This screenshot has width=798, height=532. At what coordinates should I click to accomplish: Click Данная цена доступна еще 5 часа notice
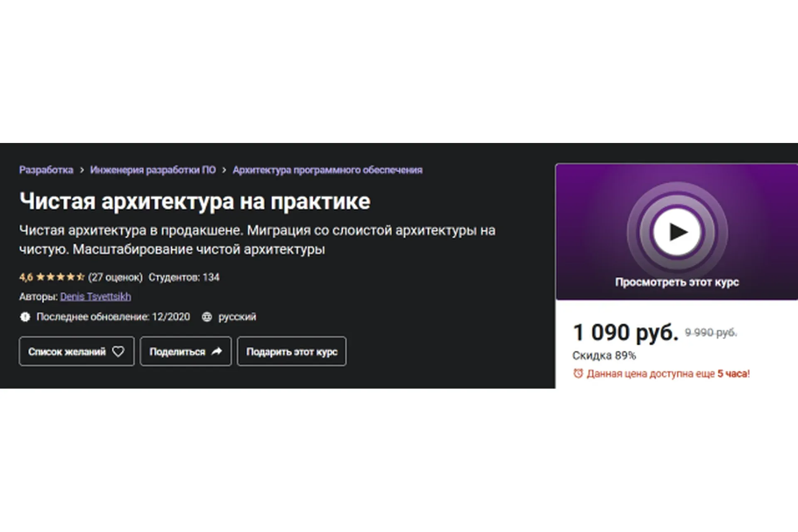(668, 374)
